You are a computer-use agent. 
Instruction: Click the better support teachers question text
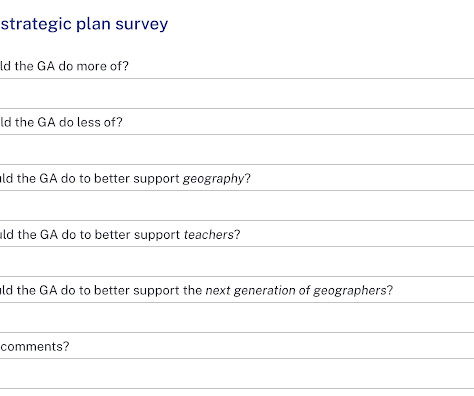[120, 235]
